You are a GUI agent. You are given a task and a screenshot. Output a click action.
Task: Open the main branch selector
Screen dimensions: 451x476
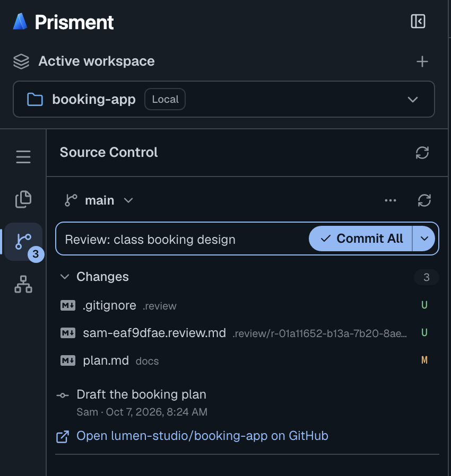99,200
